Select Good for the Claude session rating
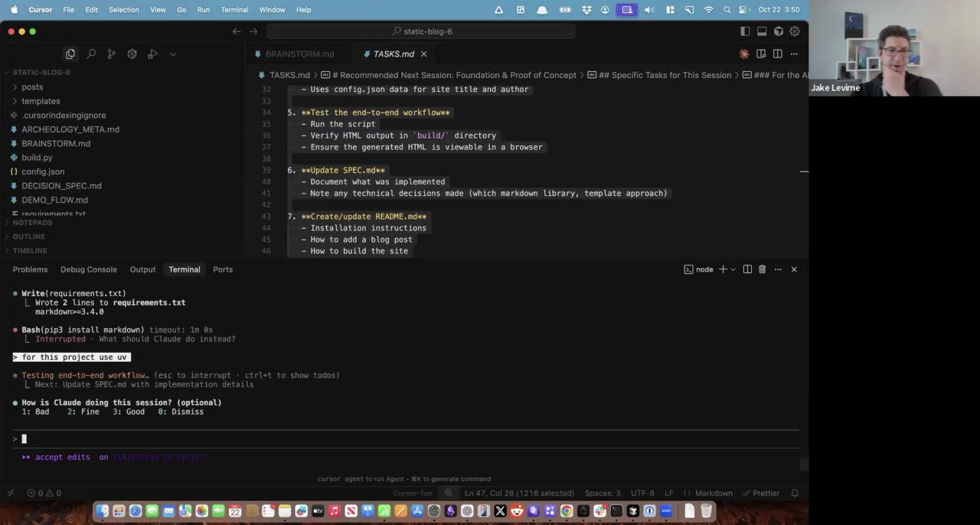980x525 pixels. (128, 411)
